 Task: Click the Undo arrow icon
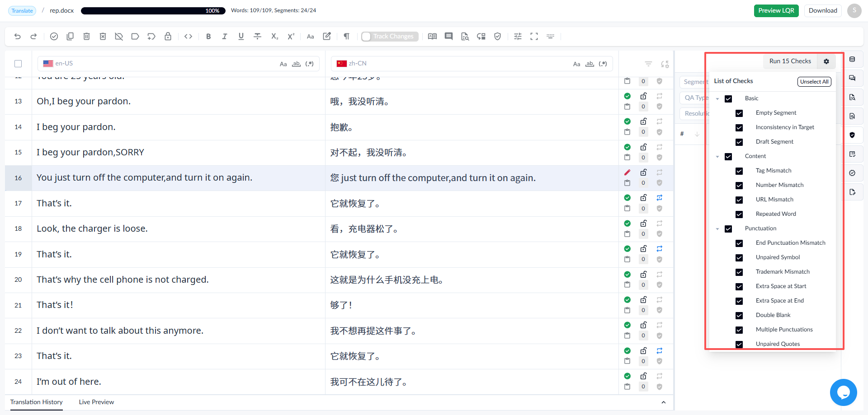click(x=17, y=37)
